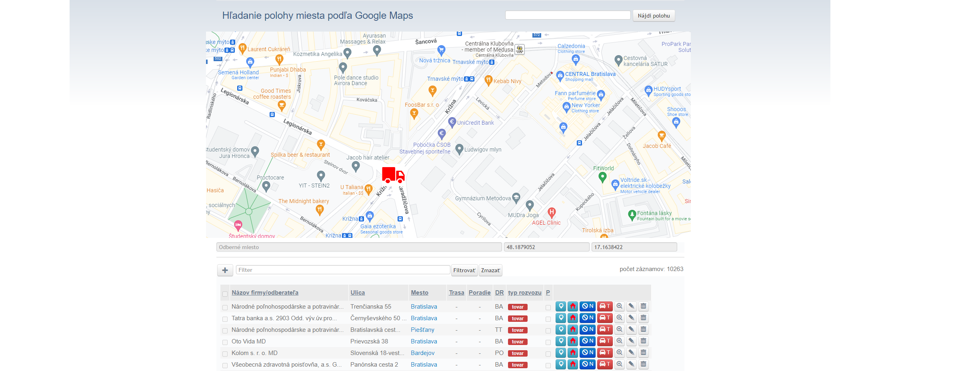Open the Piešťany city link
This screenshot has width=980, height=371.
[x=422, y=330]
